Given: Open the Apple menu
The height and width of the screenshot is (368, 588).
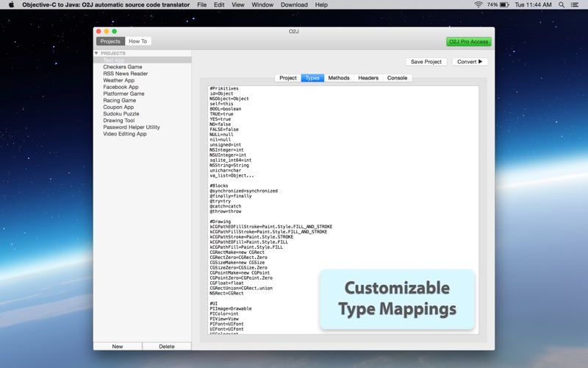Looking at the screenshot, I should click(x=11, y=4).
